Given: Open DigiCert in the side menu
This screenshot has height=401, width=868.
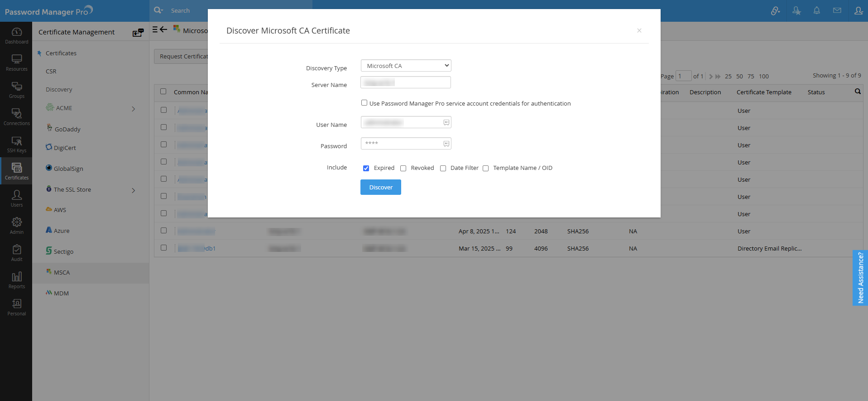Looking at the screenshot, I should point(65,148).
